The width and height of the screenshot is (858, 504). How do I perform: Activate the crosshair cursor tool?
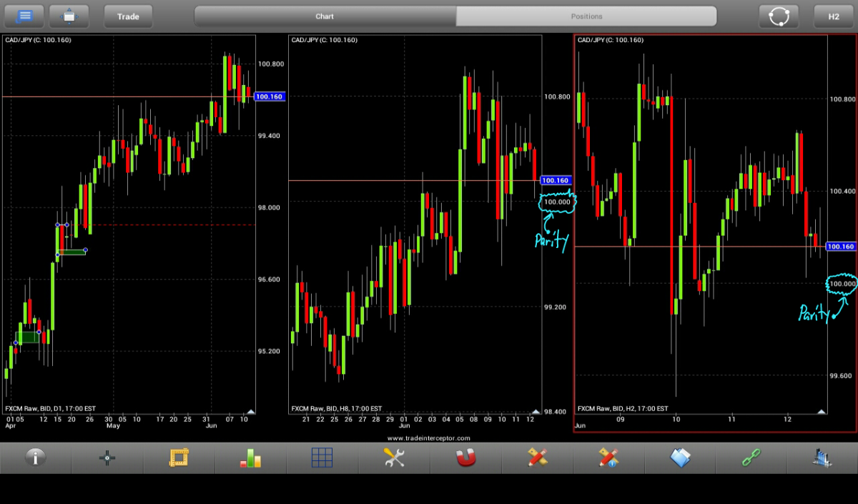107,458
